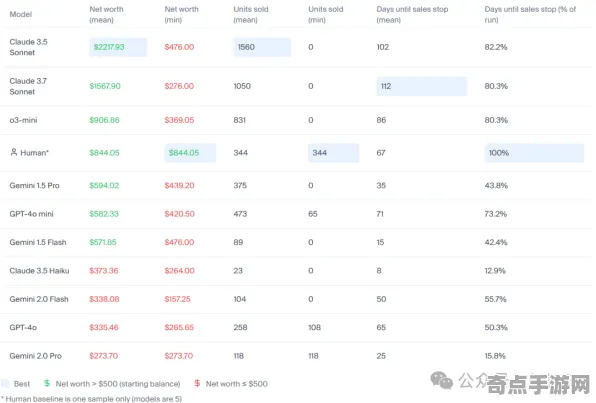Select the Net worth (mean) column header

[106, 14]
